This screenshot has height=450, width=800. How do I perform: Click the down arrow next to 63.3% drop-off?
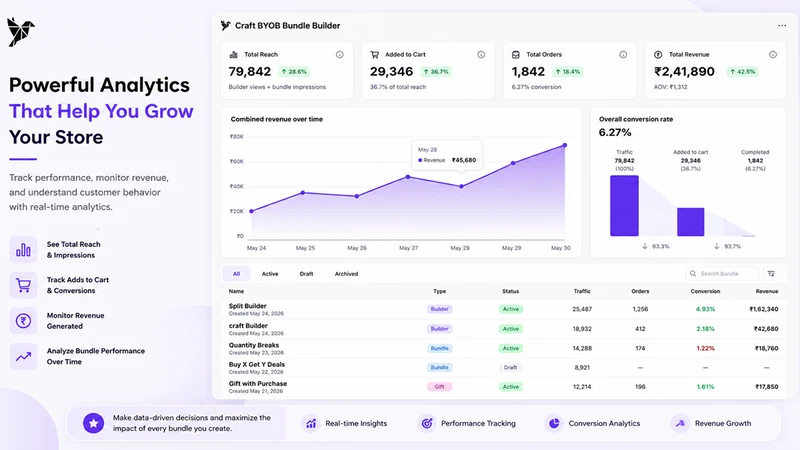point(645,246)
